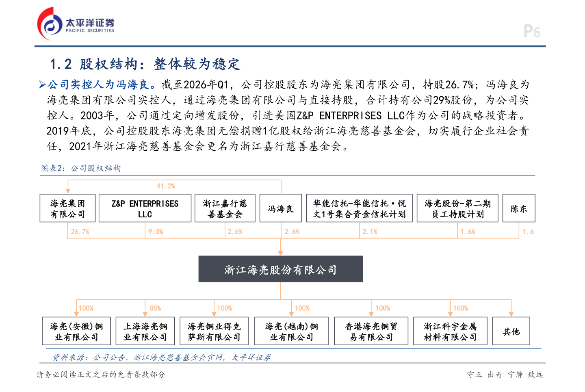The height and width of the screenshot is (392, 585).
Task: Click the Z&P ENTERPRISES LLC box
Action: pyautogui.click(x=145, y=208)
